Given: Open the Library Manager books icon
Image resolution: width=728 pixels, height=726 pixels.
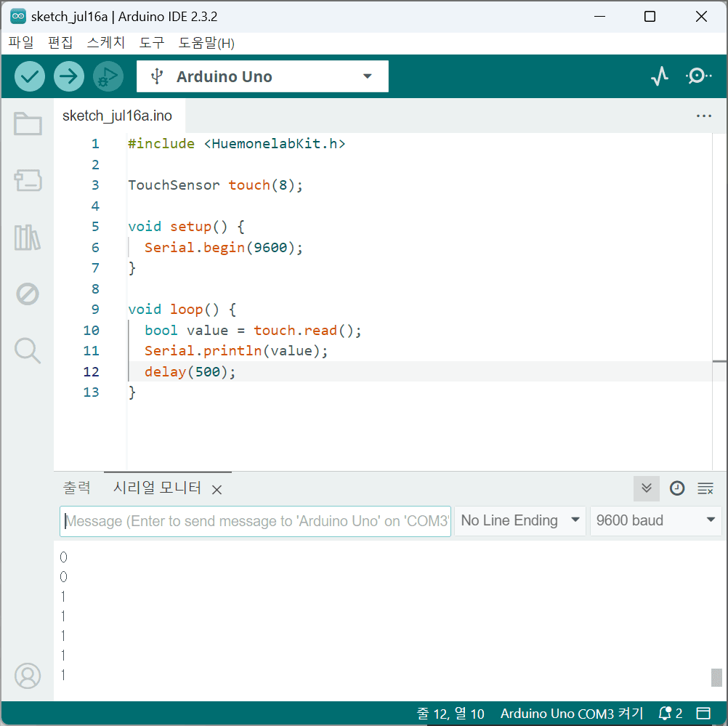Looking at the screenshot, I should tap(28, 238).
